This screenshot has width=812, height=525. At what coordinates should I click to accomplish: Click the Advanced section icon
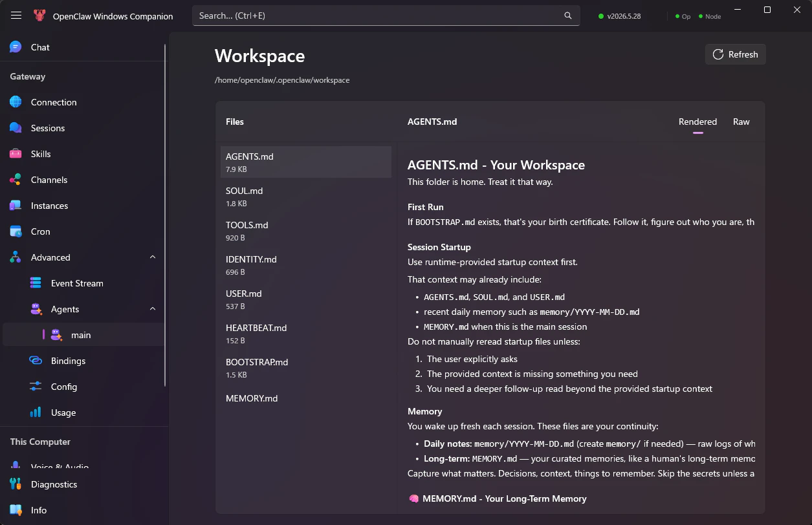point(16,257)
